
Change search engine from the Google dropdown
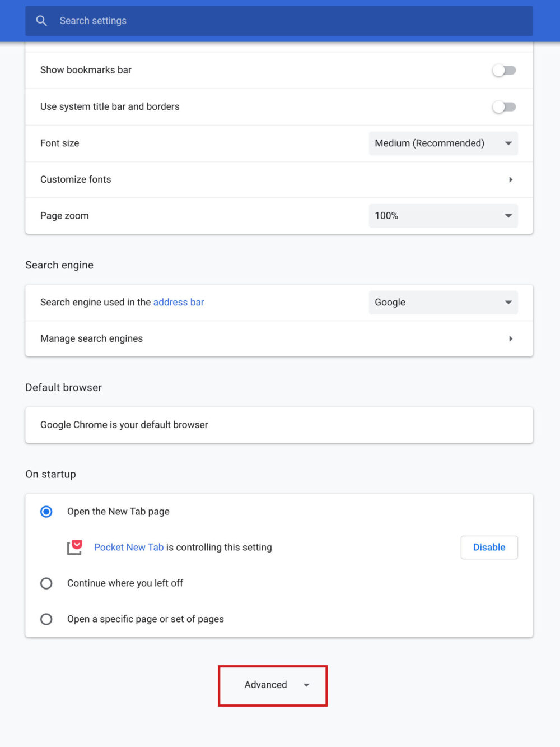[443, 302]
